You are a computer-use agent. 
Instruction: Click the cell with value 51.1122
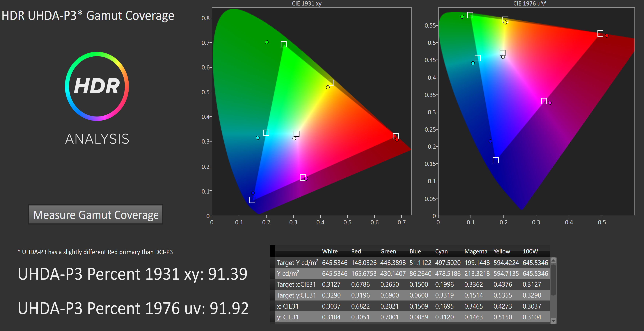point(420,263)
